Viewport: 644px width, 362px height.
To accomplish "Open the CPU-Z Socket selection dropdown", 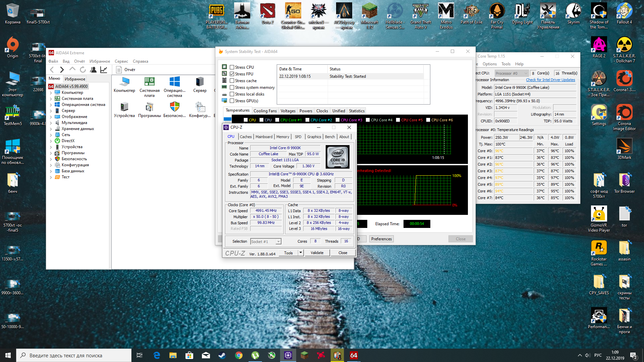I will [x=278, y=242].
